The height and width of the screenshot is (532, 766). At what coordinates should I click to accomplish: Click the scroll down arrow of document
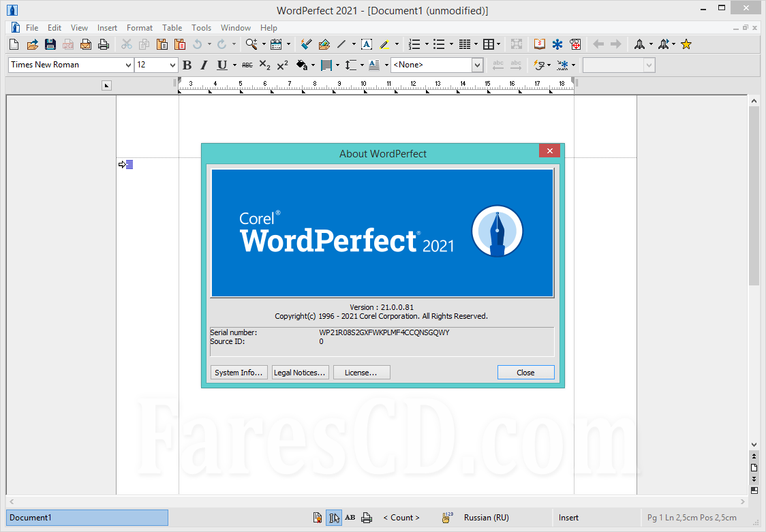pos(754,445)
